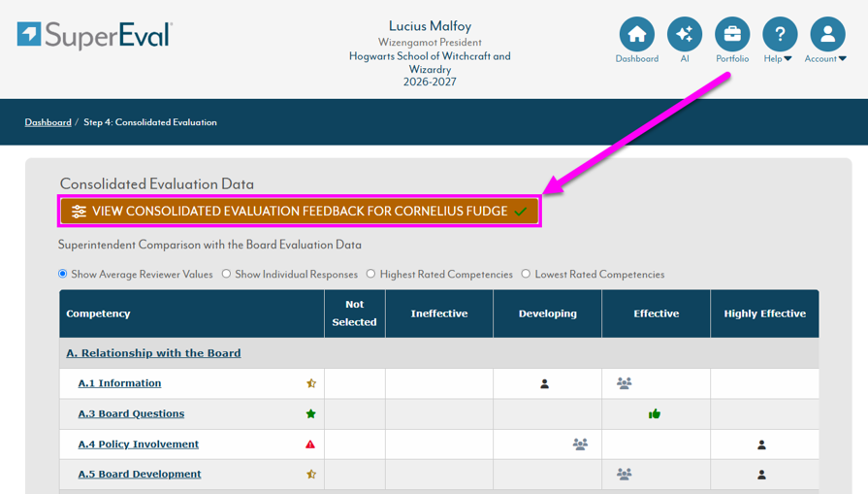
Task: Open the A.4 Policy Involvement link
Action: coord(139,445)
